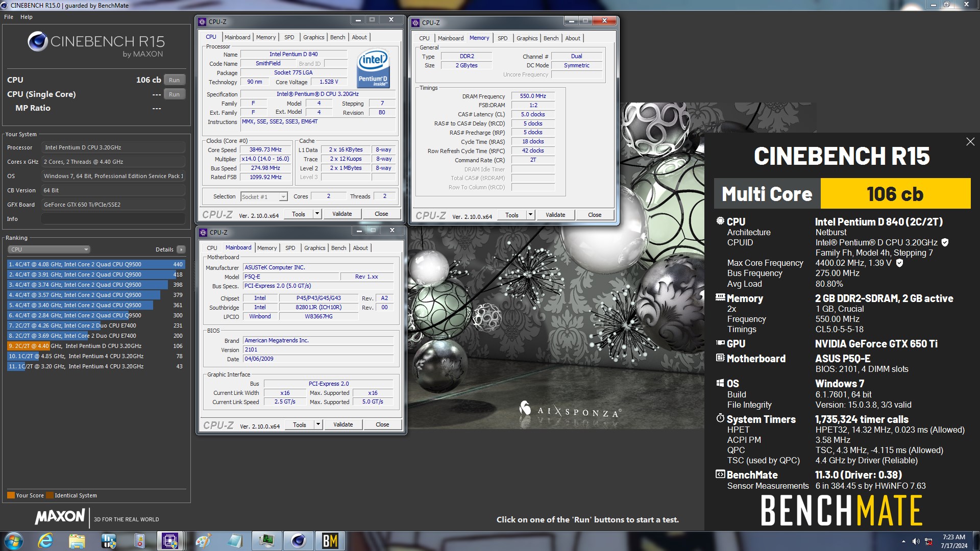Open the Ranking CPU dropdown
Image resolution: width=980 pixels, height=551 pixels.
[49, 249]
